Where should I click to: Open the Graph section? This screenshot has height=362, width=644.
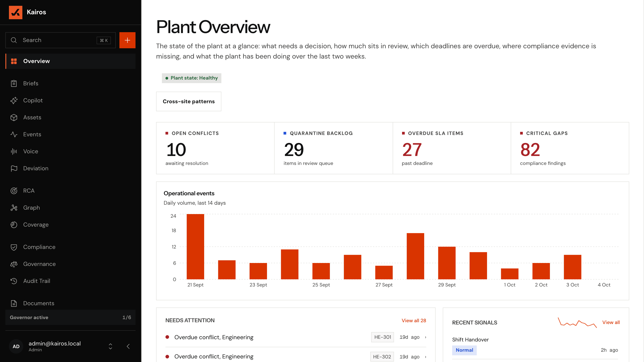coord(70,208)
